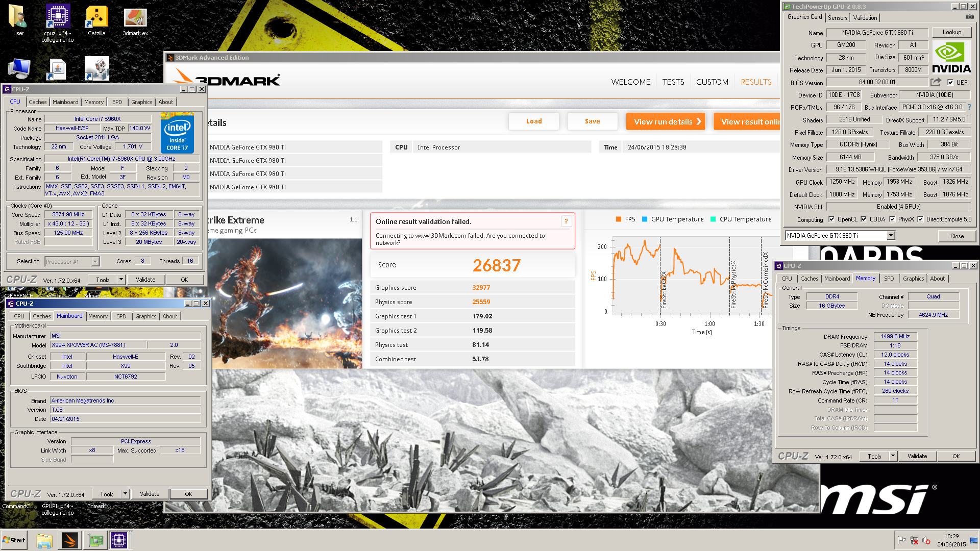Screen dimensions: 980x551
Task: Switch to the Validation tab in GPU-Z
Action: point(865,18)
